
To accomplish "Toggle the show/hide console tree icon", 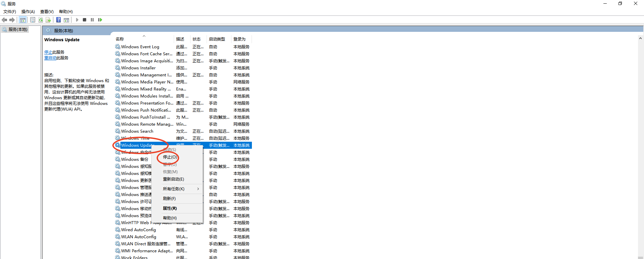I will (x=22, y=20).
